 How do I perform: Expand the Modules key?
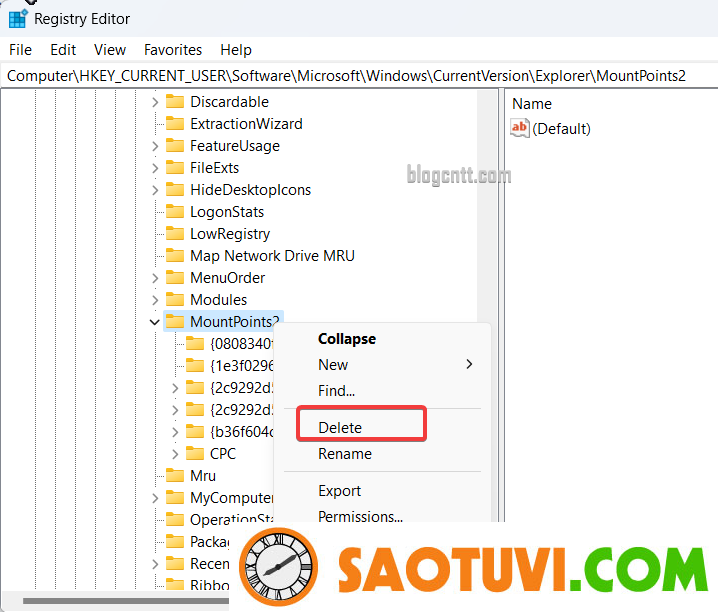click(155, 300)
